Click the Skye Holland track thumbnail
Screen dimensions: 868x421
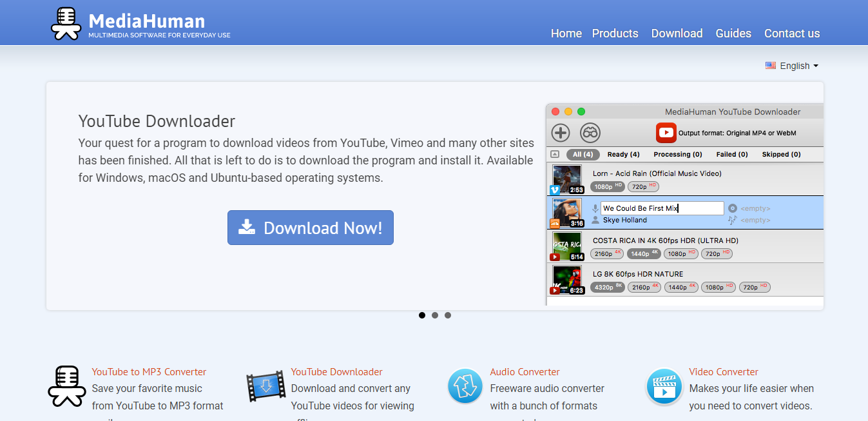(567, 213)
